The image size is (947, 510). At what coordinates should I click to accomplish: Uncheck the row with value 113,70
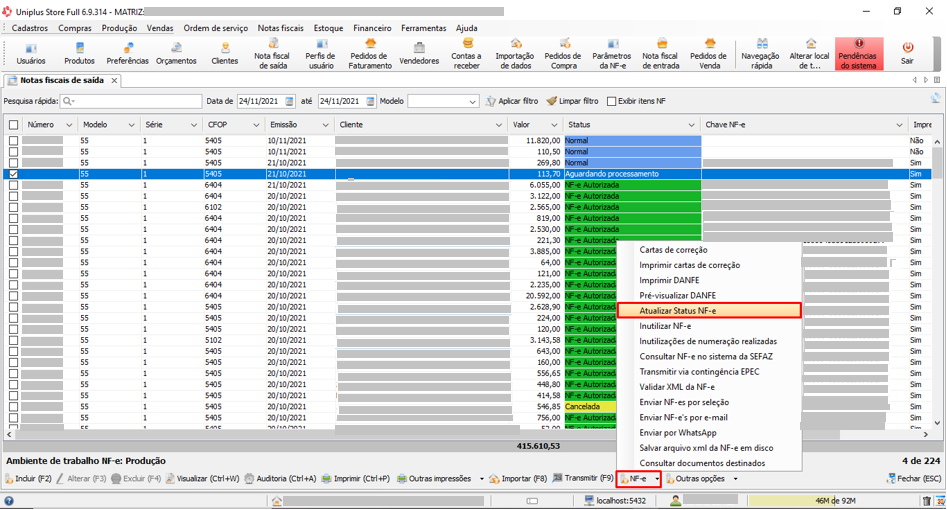[13, 174]
